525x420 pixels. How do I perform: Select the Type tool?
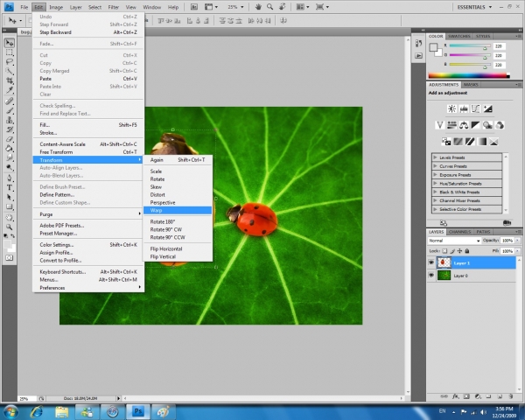(10, 187)
